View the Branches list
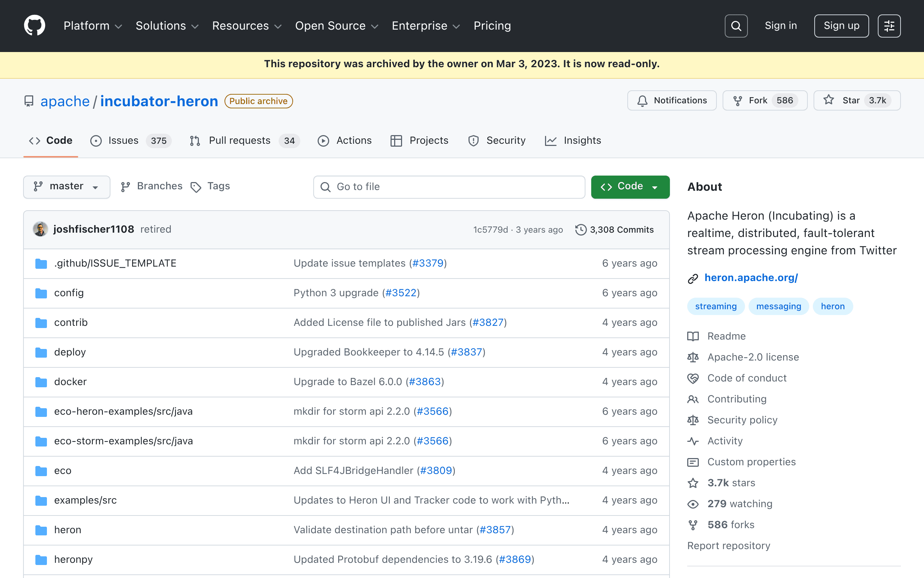 pos(152,186)
